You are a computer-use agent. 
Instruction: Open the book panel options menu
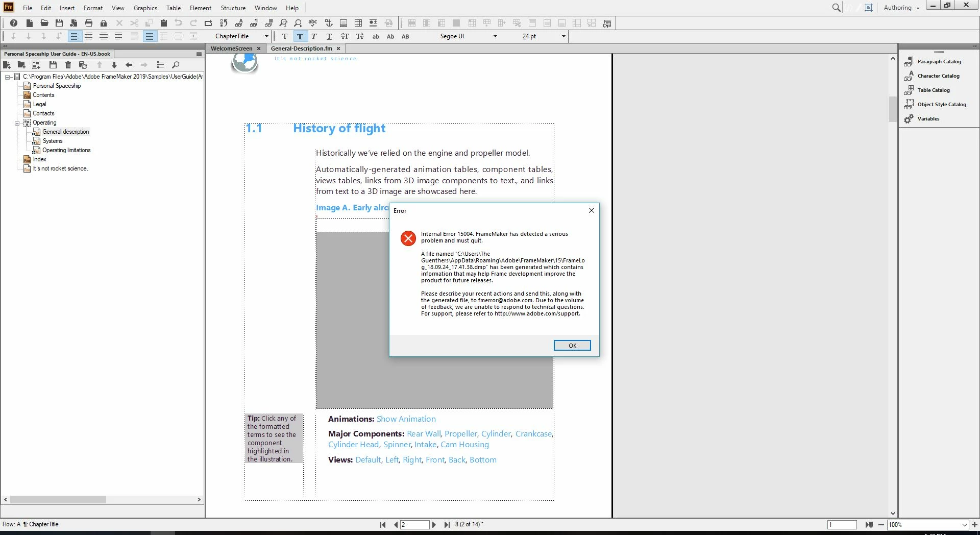coord(199,54)
